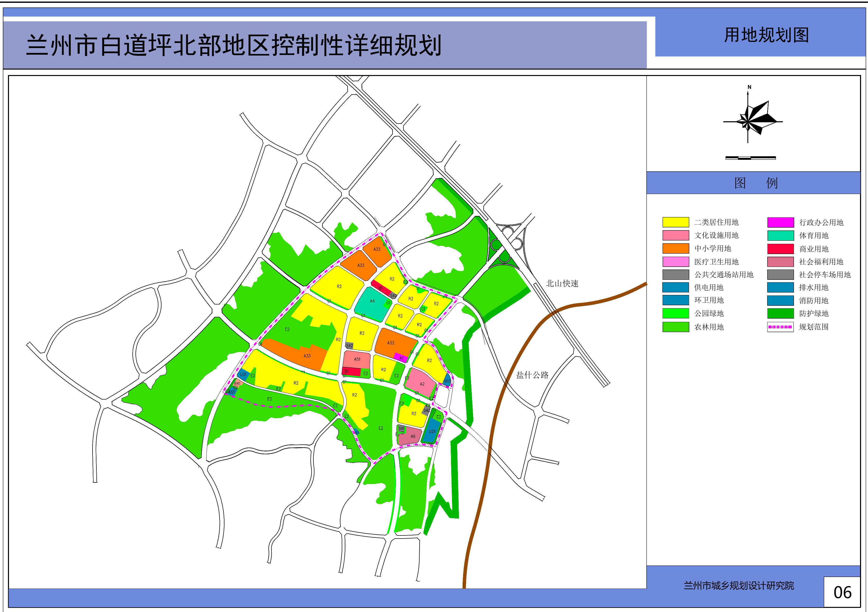Click the gray S41 parcel

pyautogui.click(x=401, y=428)
